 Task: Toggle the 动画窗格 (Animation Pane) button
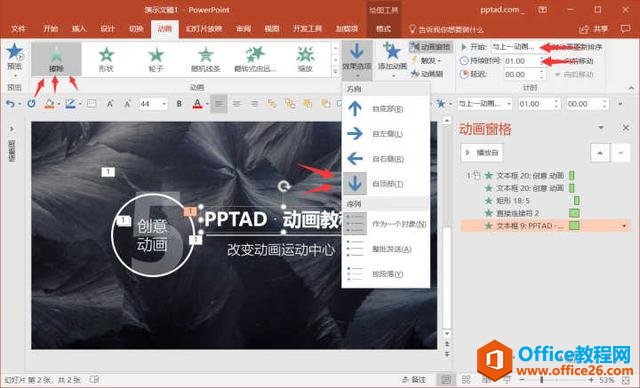pyautogui.click(x=431, y=47)
